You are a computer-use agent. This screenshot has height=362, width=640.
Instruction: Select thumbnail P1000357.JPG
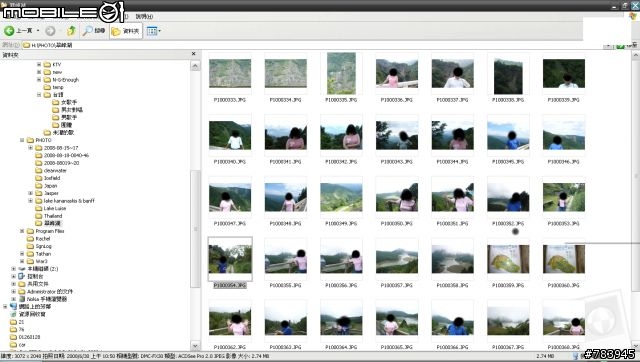397,259
